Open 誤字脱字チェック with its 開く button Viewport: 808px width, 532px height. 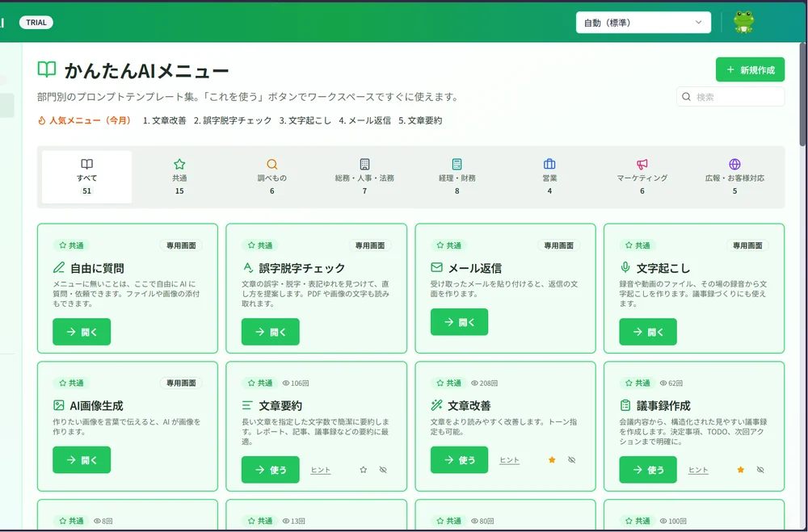pos(270,332)
